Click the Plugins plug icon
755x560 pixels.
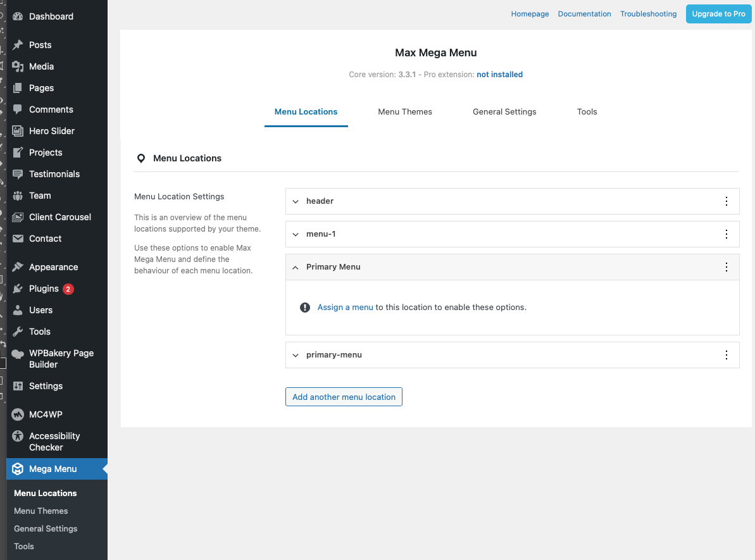(x=18, y=289)
